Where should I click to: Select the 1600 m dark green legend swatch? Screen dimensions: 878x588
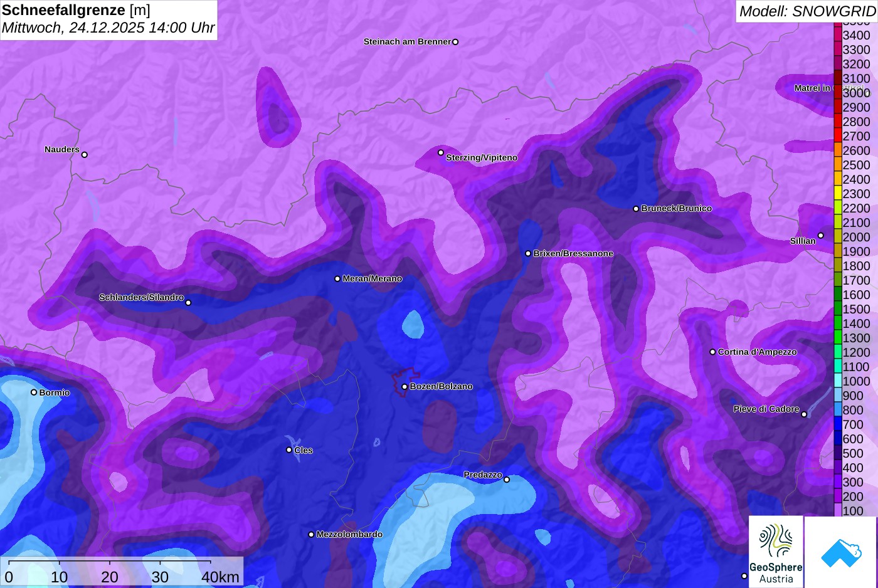(838, 294)
